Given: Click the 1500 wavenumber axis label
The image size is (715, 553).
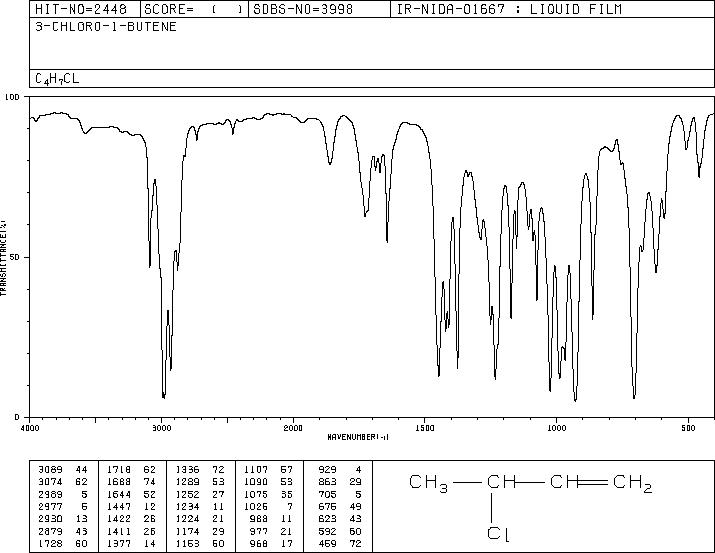Looking at the screenshot, I should coord(425,428).
